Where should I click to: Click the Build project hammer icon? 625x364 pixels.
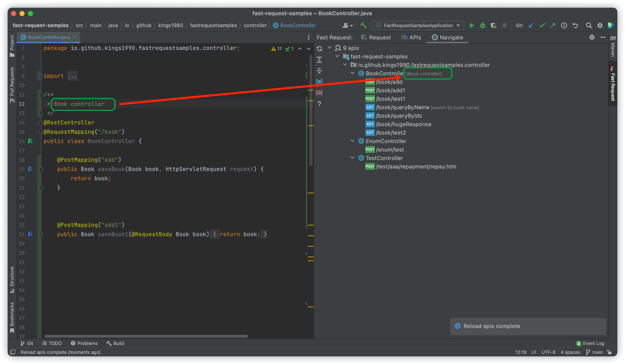[x=364, y=25]
